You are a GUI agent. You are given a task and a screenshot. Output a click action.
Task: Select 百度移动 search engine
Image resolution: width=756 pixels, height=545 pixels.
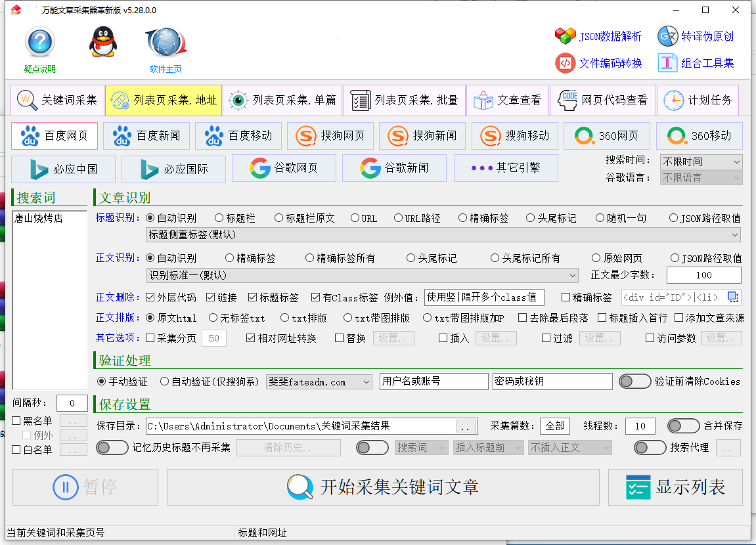click(x=238, y=136)
